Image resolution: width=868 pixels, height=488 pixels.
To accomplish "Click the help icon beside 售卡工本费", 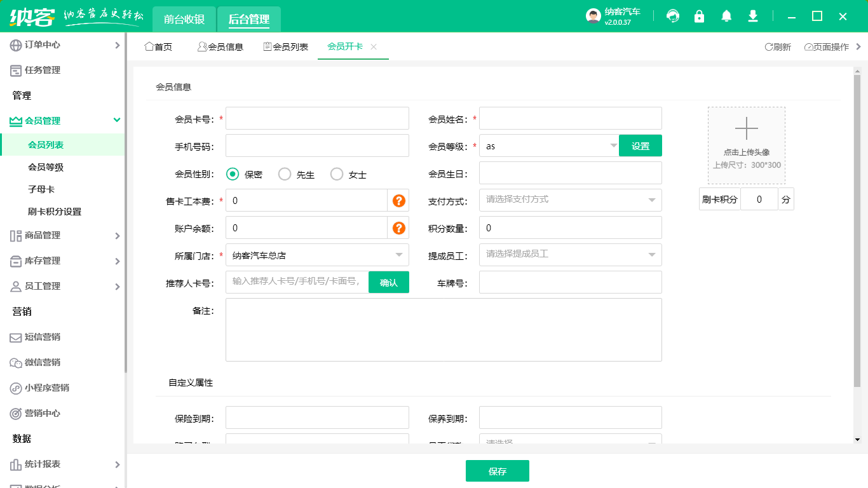I will [x=399, y=200].
